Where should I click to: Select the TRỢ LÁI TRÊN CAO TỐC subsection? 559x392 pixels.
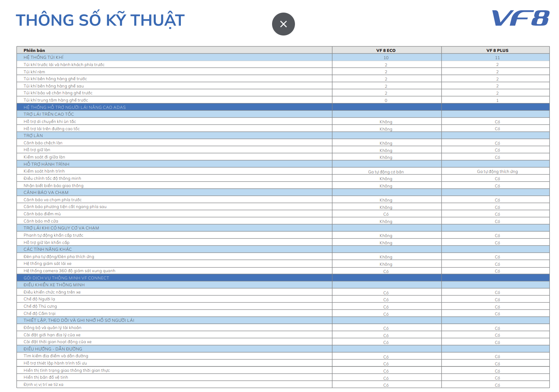coord(49,114)
